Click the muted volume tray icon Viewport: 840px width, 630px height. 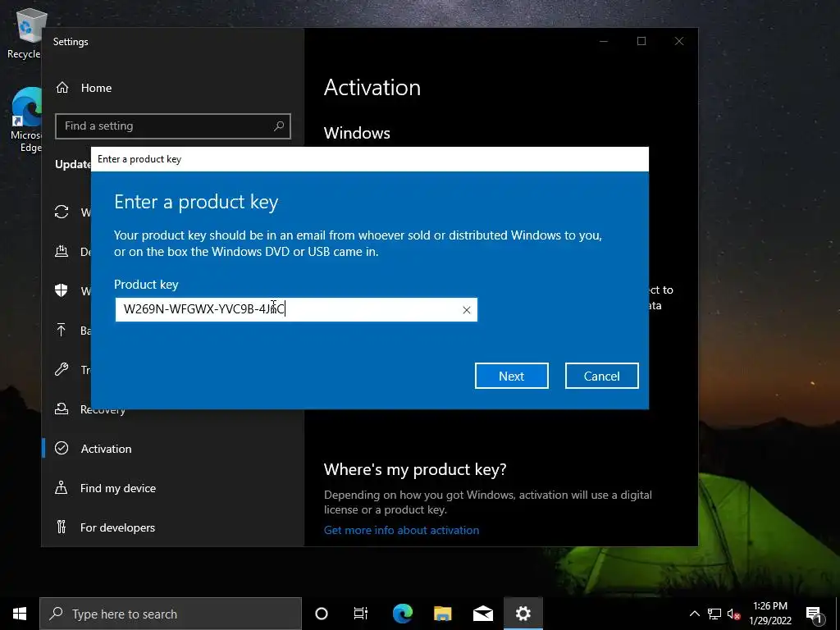734,614
